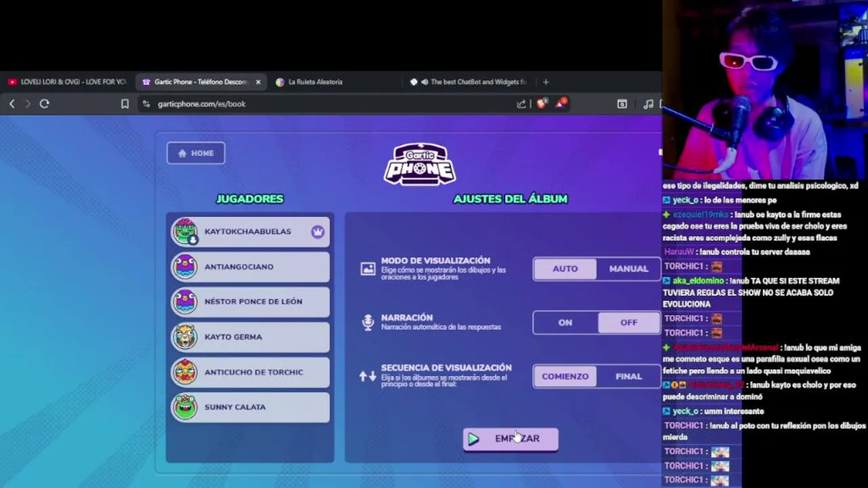
Task: Select the player row ANTICUCHO DE TORCHIC
Action: pyautogui.click(x=250, y=373)
